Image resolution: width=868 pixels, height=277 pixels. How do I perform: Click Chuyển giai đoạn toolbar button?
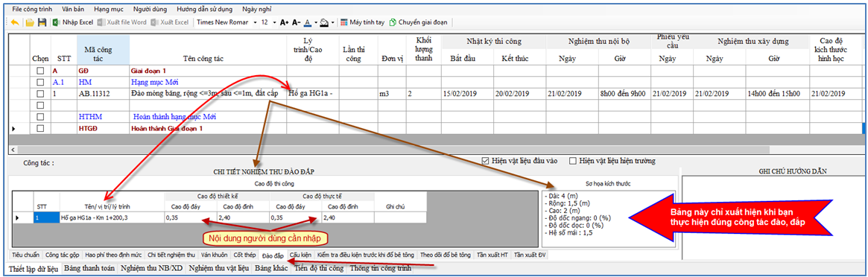click(419, 22)
